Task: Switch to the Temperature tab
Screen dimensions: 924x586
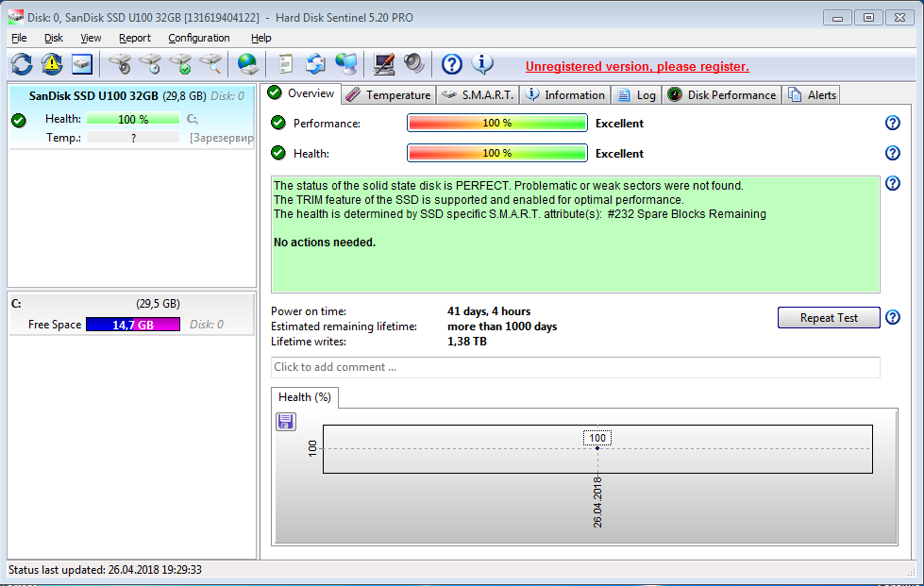Action: click(x=388, y=94)
